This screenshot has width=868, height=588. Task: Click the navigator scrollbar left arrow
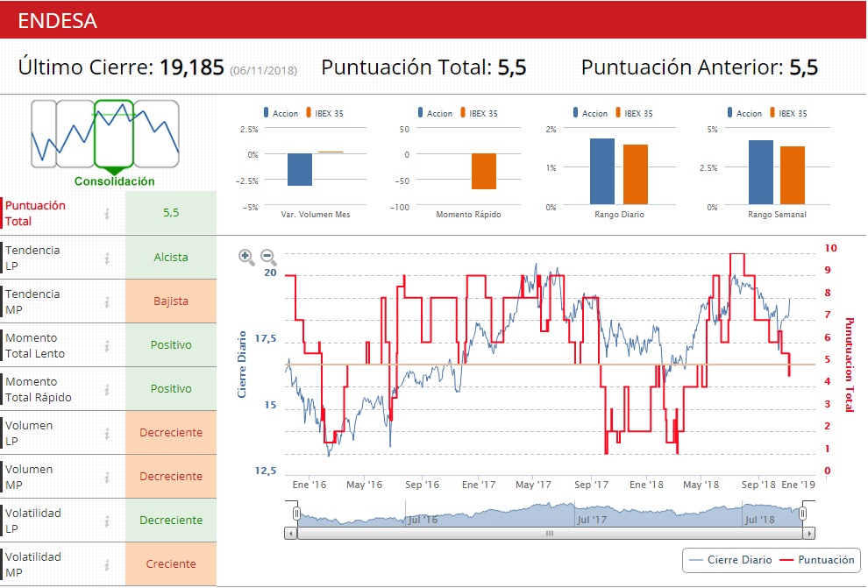tap(291, 534)
